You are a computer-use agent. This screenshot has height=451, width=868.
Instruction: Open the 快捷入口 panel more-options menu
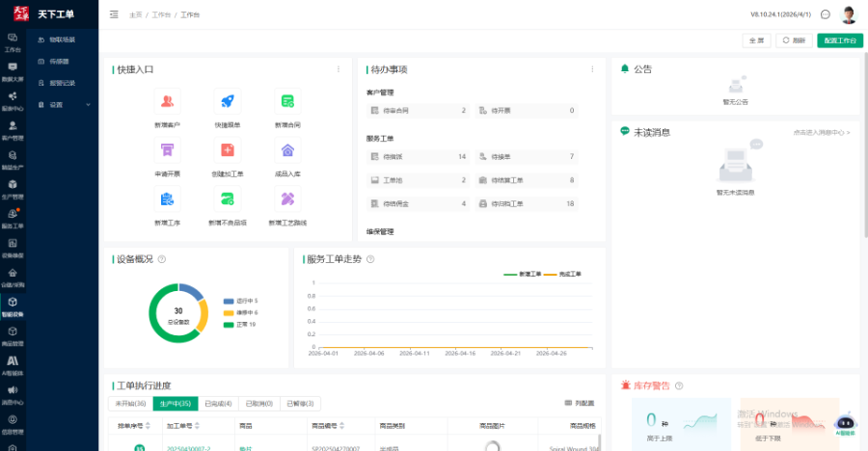tap(339, 69)
